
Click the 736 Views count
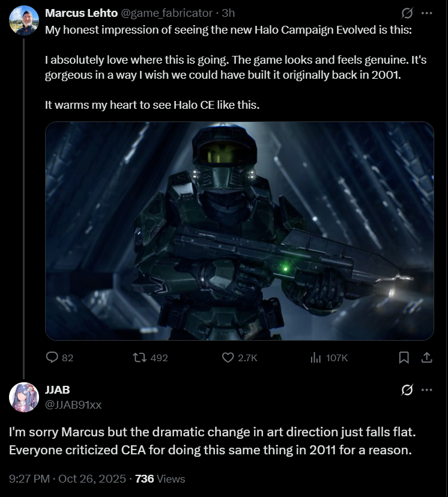click(x=160, y=478)
